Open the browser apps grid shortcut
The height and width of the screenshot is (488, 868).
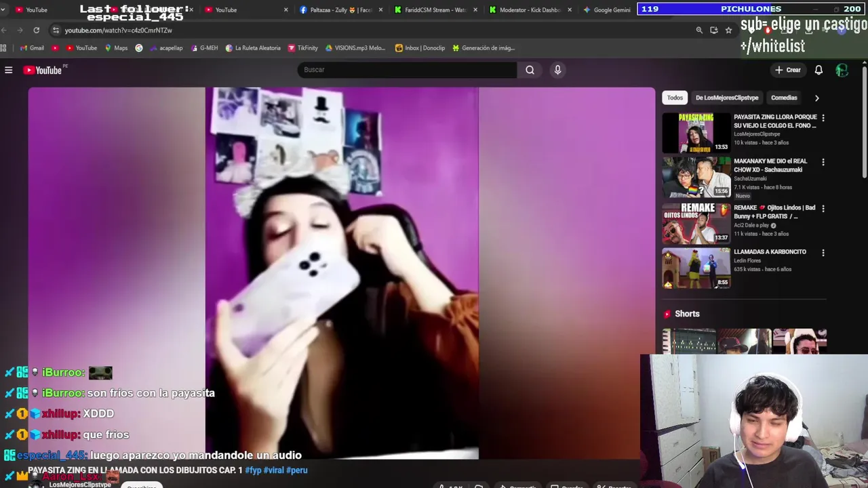tap(3, 48)
